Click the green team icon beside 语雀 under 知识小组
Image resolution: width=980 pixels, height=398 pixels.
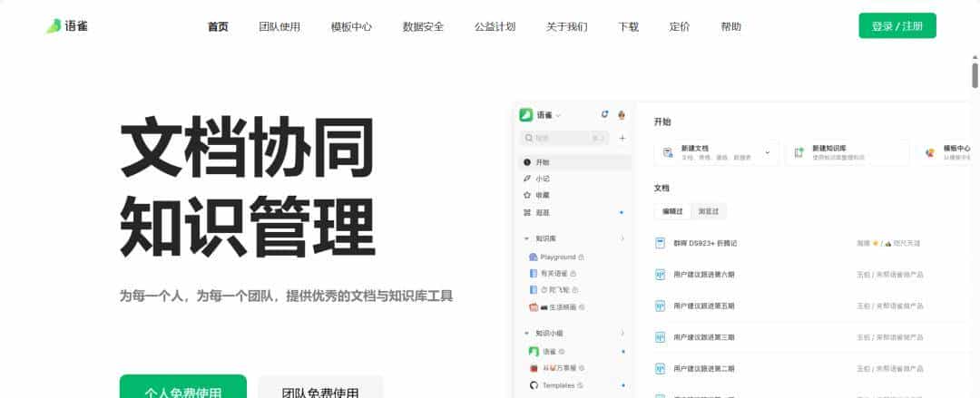(x=534, y=352)
